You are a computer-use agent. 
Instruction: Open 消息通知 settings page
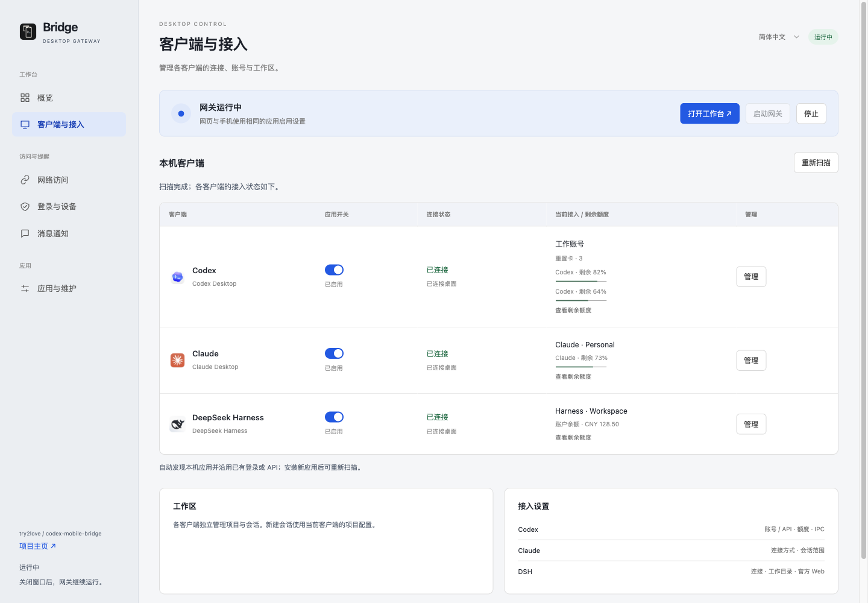pos(69,233)
